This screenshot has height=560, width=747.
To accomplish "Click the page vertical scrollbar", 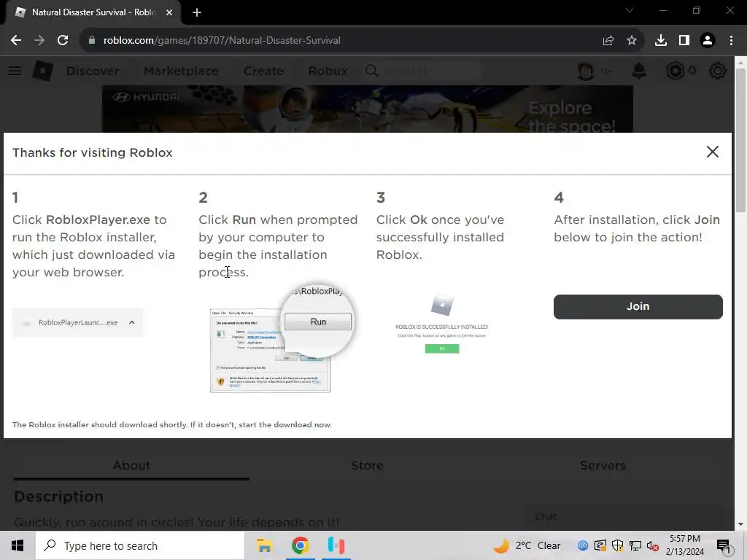I will (740, 141).
